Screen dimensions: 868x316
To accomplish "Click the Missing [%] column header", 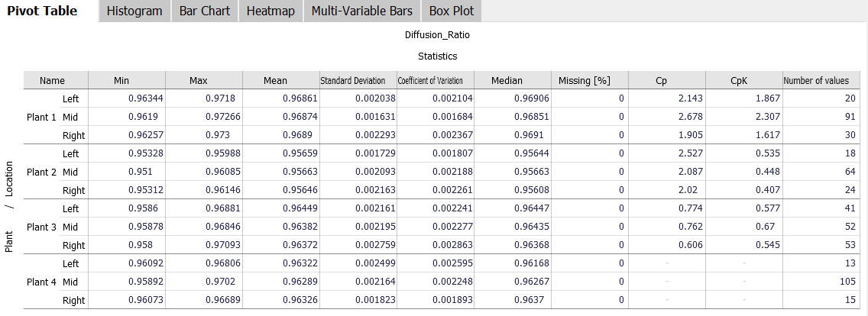I will 584,80.
